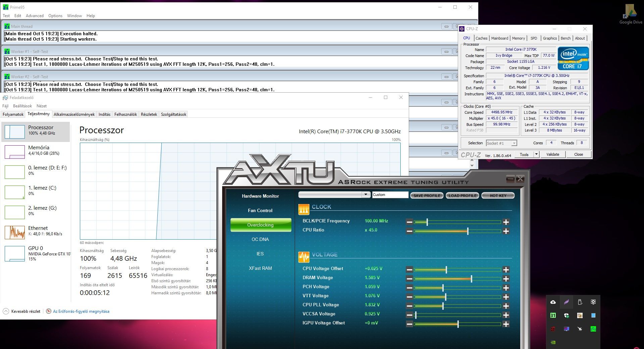644x349 pixels.
Task: Open Hardware Monitor section in AXTU
Action: tap(260, 196)
